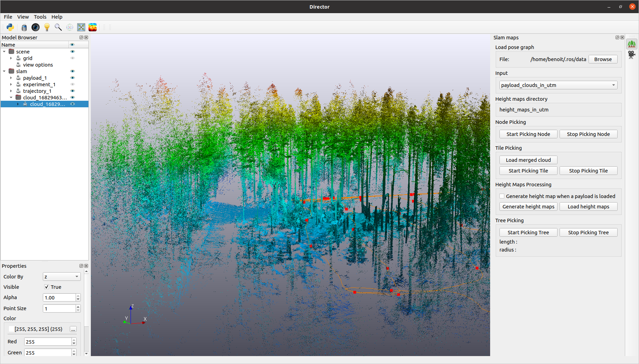This screenshot has height=364, width=639.
Task: Click the white color swatch preview
Action: 11,329
